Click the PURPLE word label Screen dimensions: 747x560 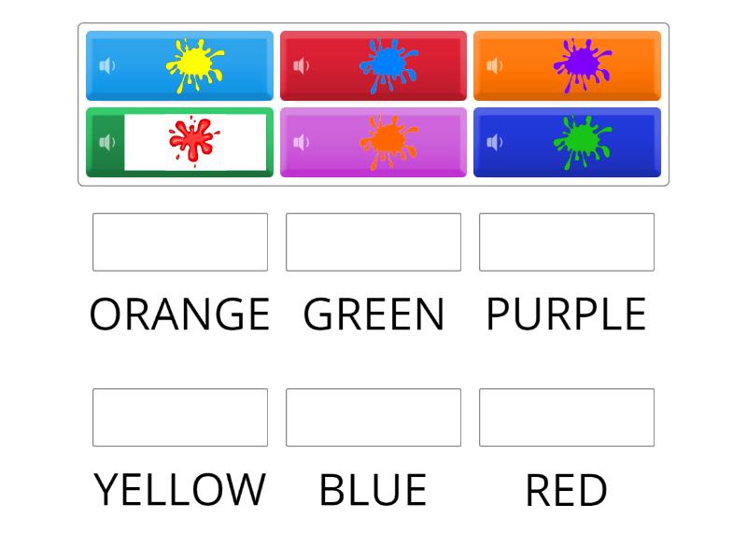[565, 315]
